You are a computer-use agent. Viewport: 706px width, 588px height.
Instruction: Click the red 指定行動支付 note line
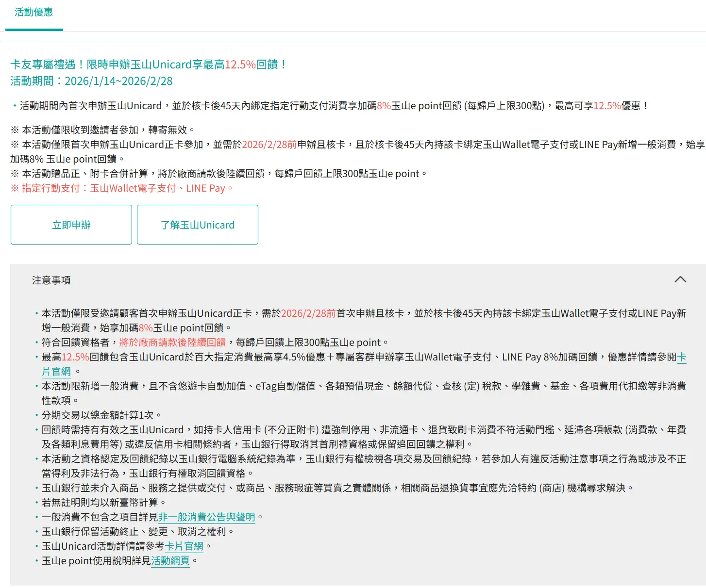tap(121, 188)
